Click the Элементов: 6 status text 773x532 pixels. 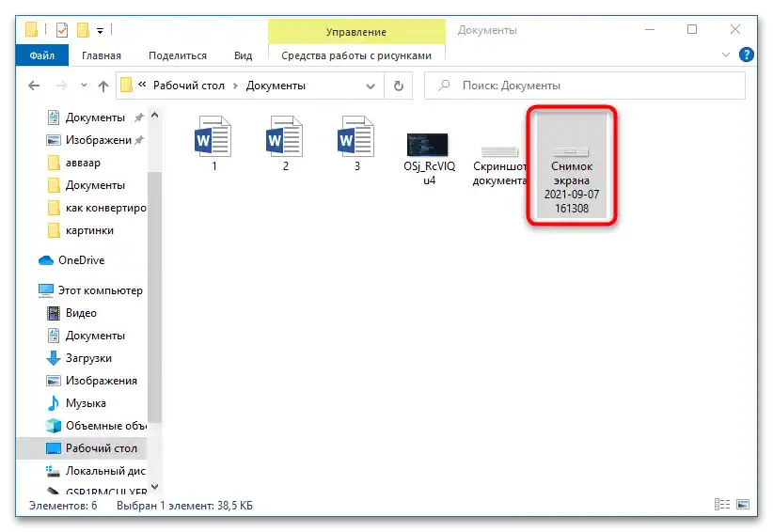63,506
